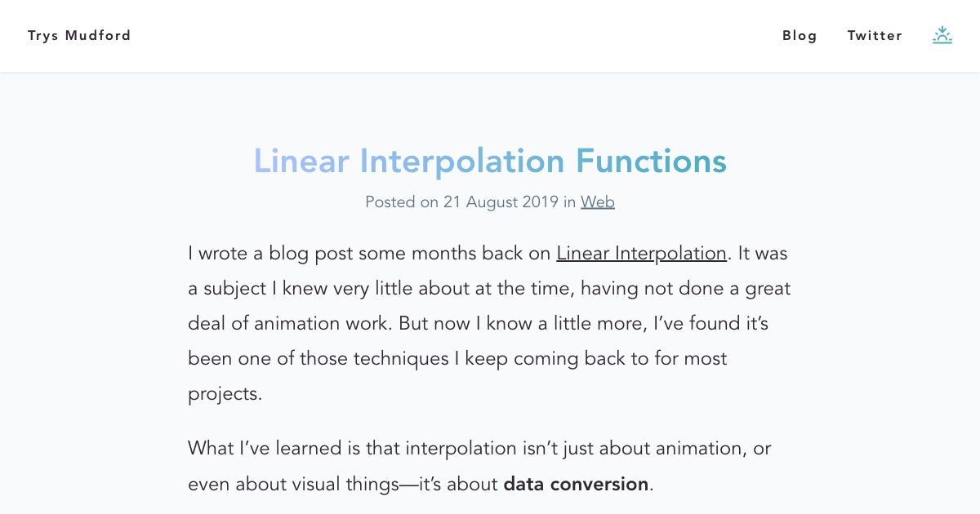
Task: Click the posted date 21 August 2019
Action: [x=501, y=202]
